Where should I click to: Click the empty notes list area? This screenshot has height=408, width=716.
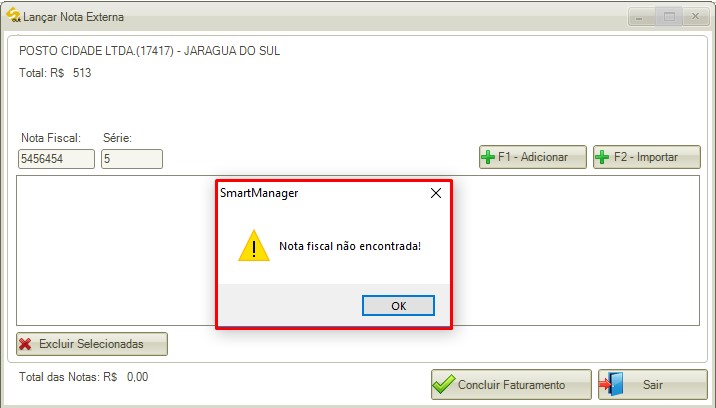[x=114, y=250]
